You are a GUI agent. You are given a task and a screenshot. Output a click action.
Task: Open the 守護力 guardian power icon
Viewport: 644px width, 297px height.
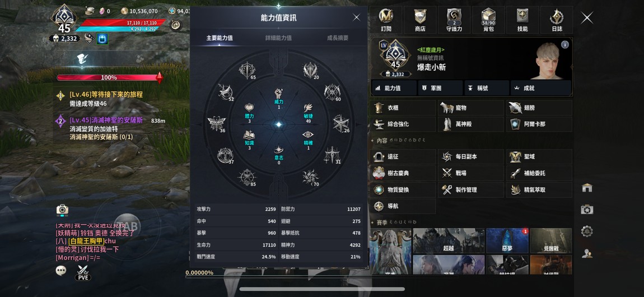click(454, 20)
